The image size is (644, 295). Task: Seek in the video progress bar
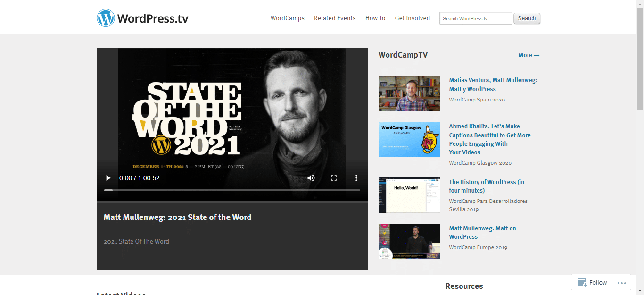point(232,190)
